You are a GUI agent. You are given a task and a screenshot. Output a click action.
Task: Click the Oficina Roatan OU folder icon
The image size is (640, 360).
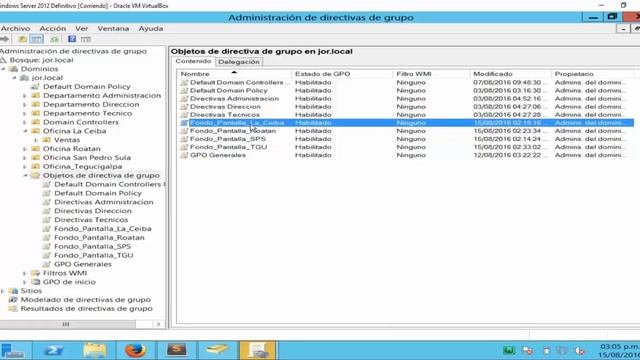(x=36, y=149)
